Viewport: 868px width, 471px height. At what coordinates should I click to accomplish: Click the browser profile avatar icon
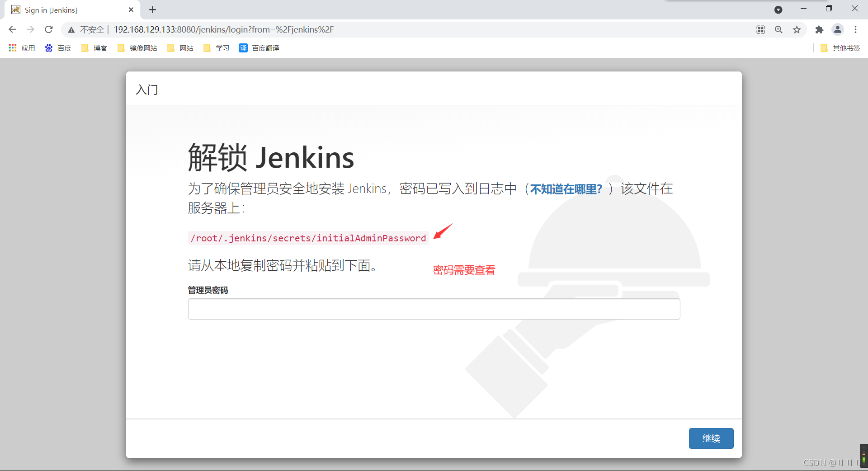[x=838, y=29]
